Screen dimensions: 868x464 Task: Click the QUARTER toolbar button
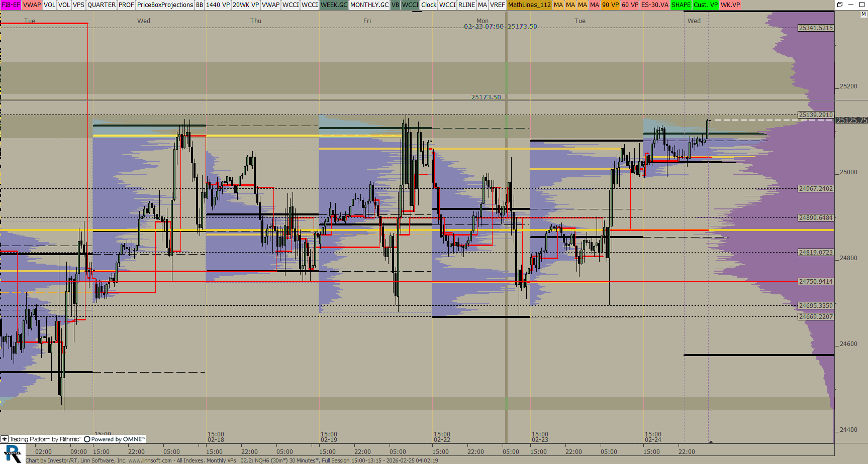102,5
